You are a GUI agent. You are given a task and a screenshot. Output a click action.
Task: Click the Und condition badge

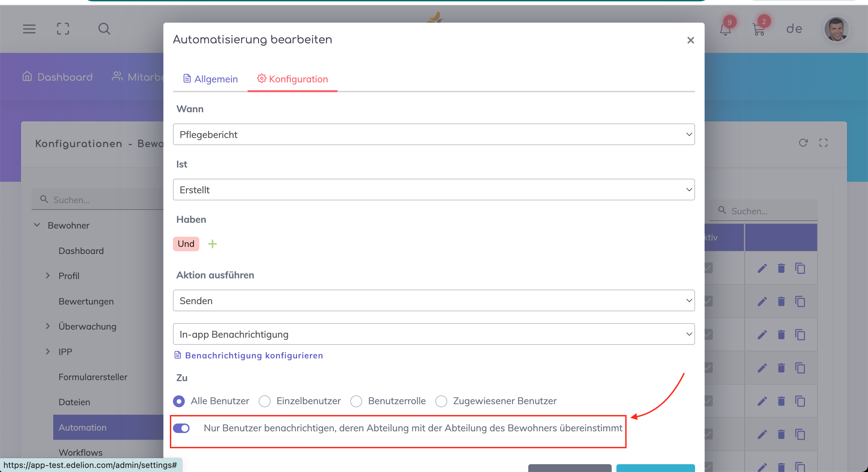coord(186,244)
